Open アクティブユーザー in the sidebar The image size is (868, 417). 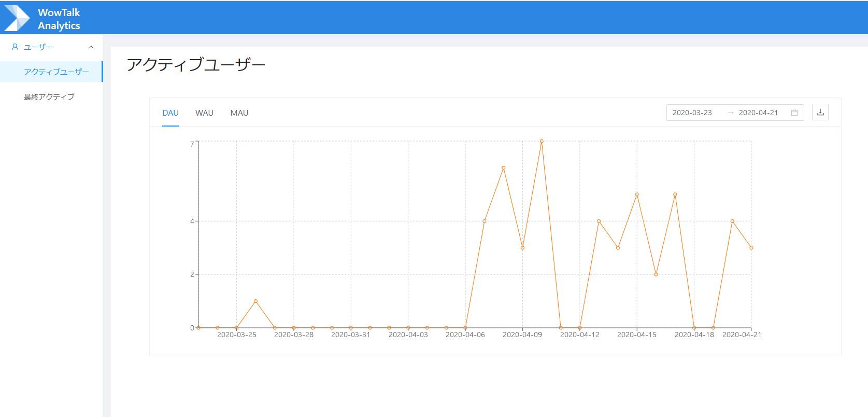point(56,72)
